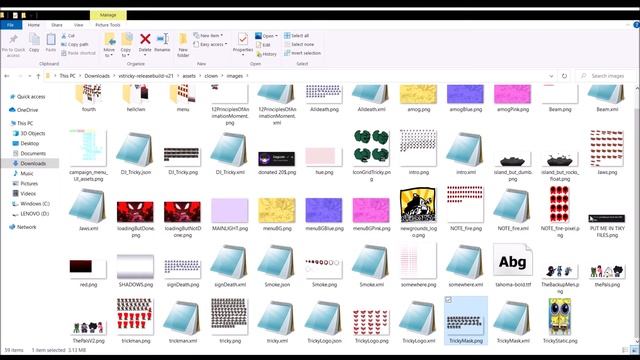This screenshot has width=640, height=360.
Task: Switch to the Share ribbon tab
Action: click(57, 25)
